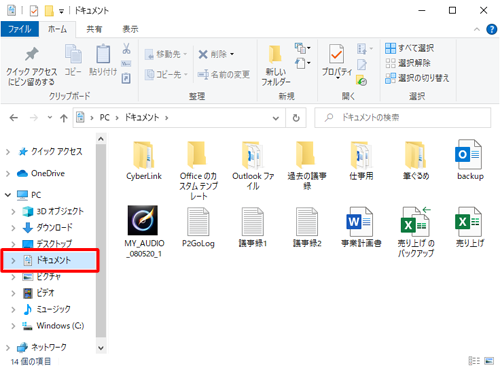Expand OneDrive tree node
Viewport: 500px width, 370px height.
point(8,174)
